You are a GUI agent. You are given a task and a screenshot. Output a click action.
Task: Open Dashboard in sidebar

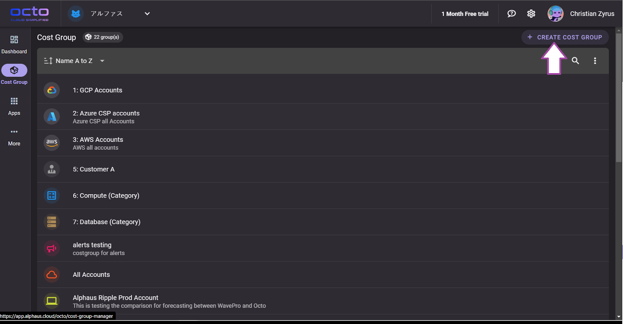tap(14, 45)
